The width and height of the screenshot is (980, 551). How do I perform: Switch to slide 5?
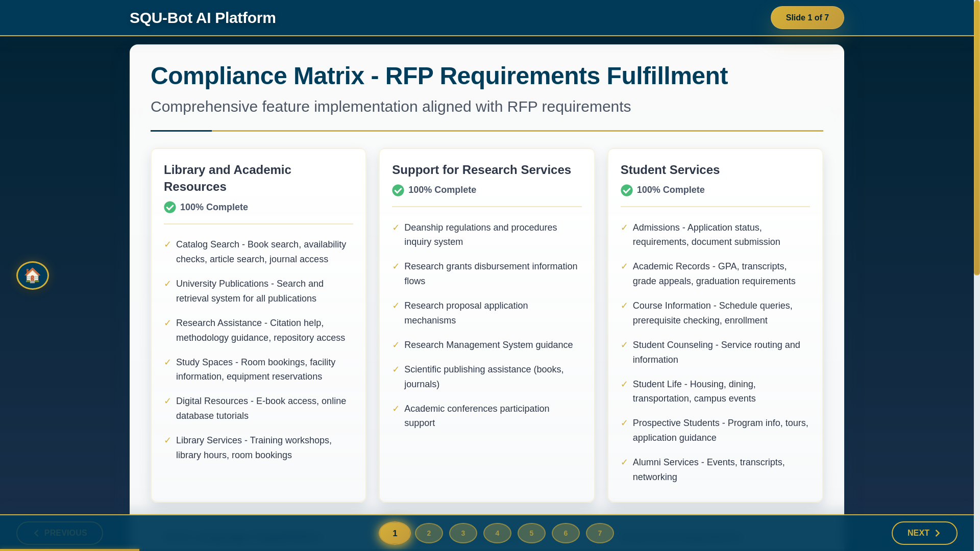(531, 533)
